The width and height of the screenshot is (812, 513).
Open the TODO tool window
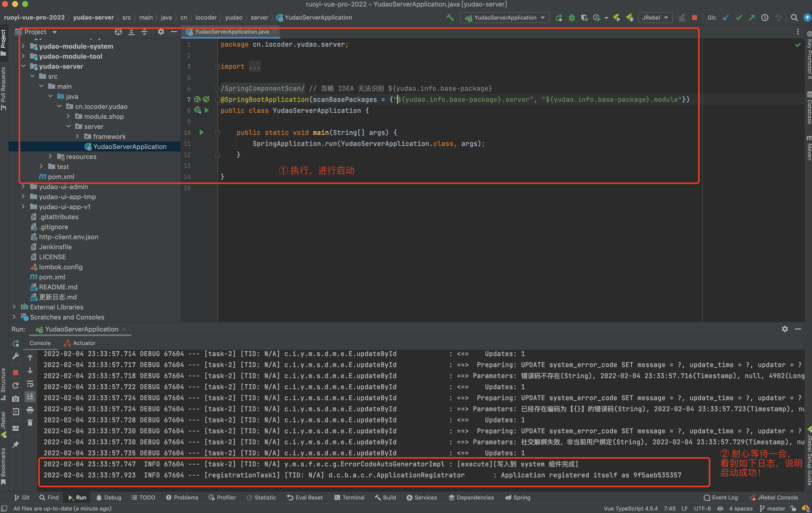143,497
